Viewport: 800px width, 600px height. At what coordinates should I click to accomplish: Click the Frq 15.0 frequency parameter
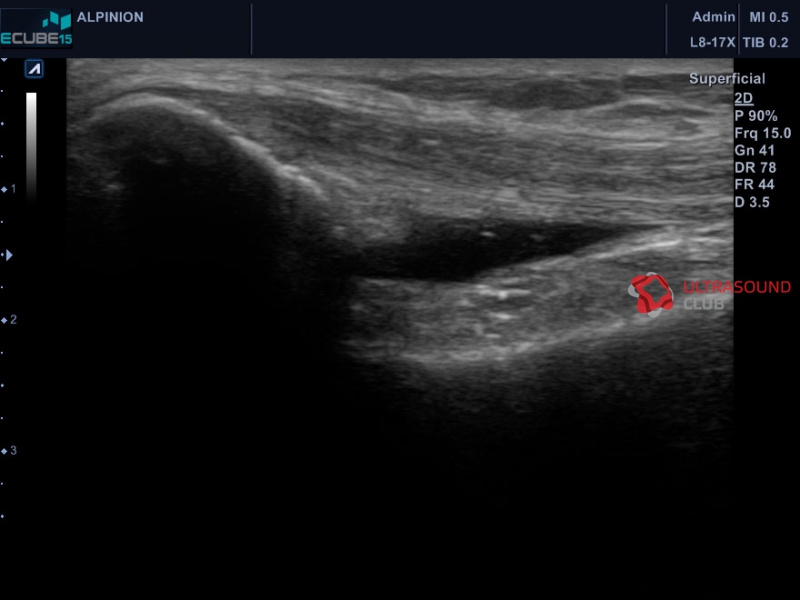[763, 134]
